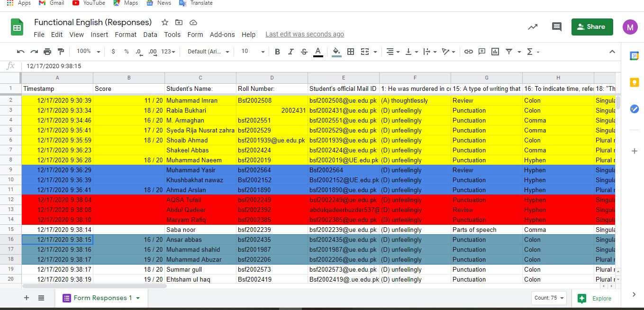Apply currency formatting with the dollar sign icon
The width and height of the screenshot is (644, 310).
112,51
